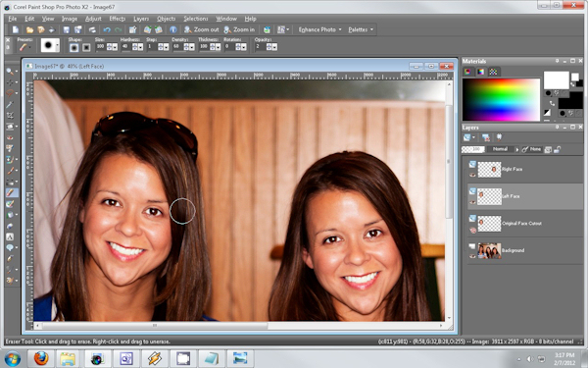Open the Windows Start button
The image size is (588, 368).
click(12, 358)
